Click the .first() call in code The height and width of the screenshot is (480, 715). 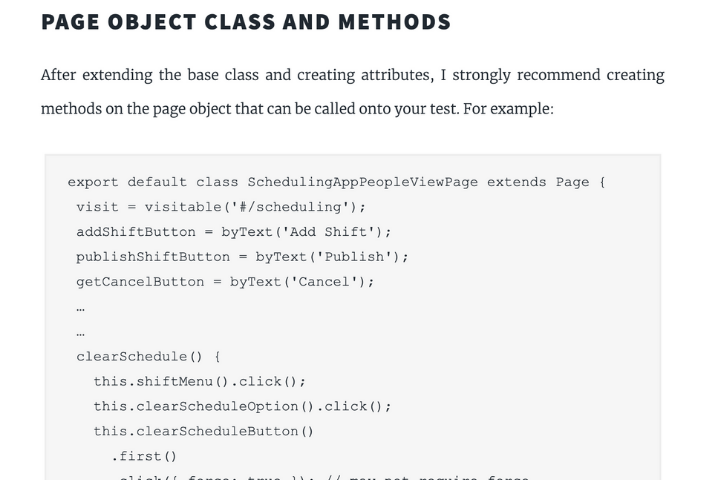(x=144, y=456)
